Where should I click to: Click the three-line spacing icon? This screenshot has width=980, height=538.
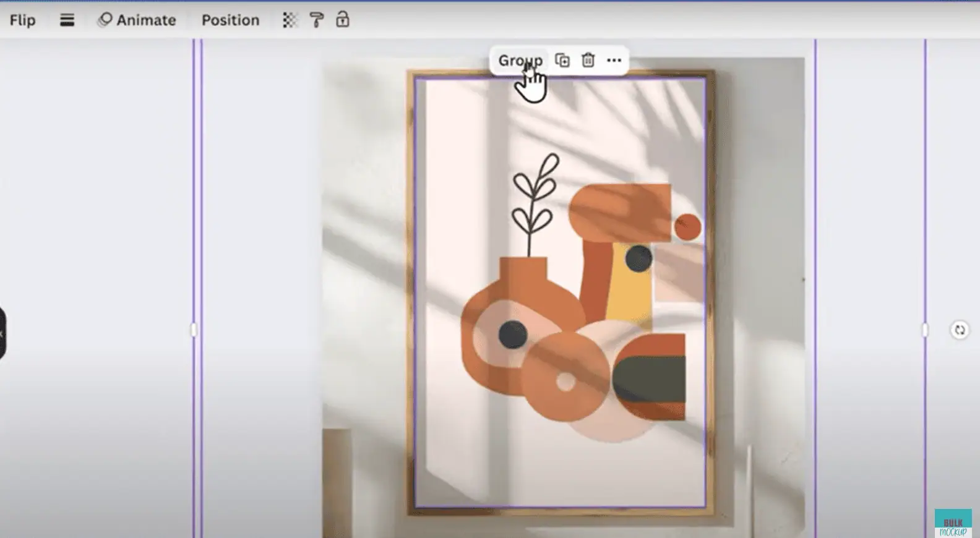67,20
